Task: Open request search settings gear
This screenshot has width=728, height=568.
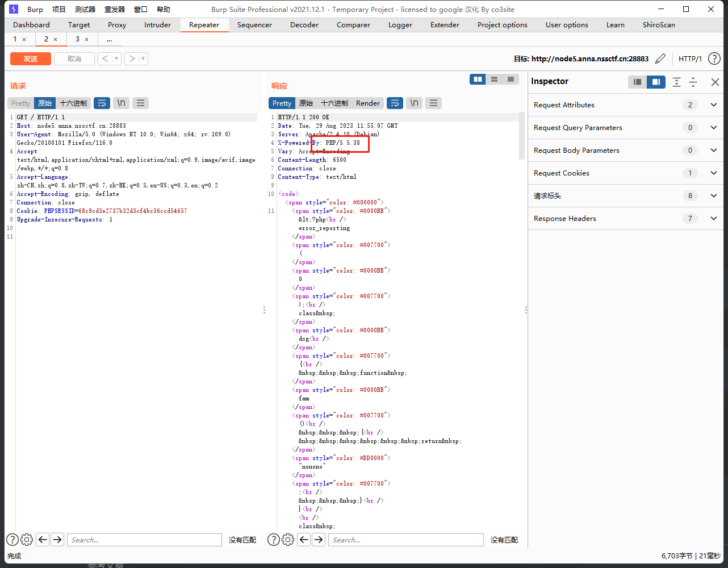Action: pyautogui.click(x=27, y=540)
